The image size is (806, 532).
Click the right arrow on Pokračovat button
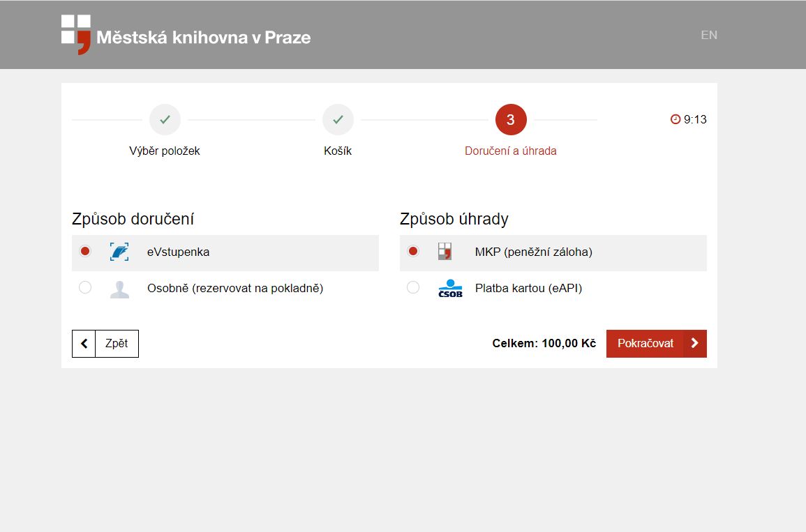tap(694, 344)
